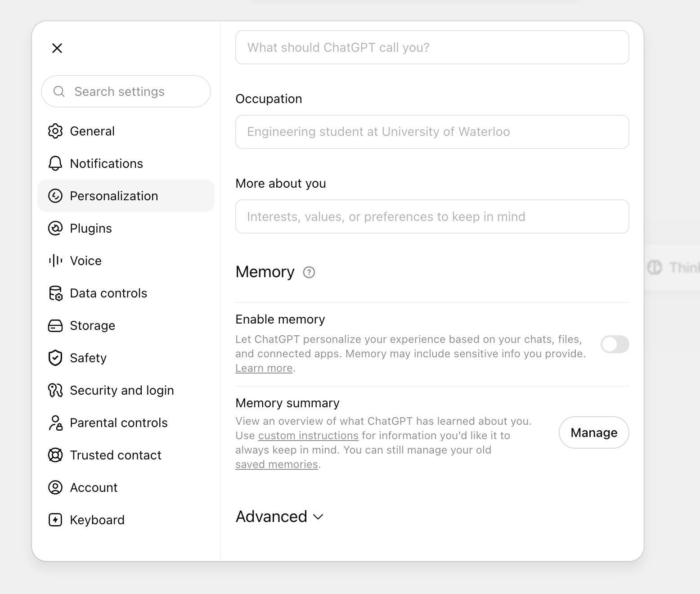Viewport: 700px width, 594px height.
Task: Click the Parental controls person icon
Action: coord(55,423)
